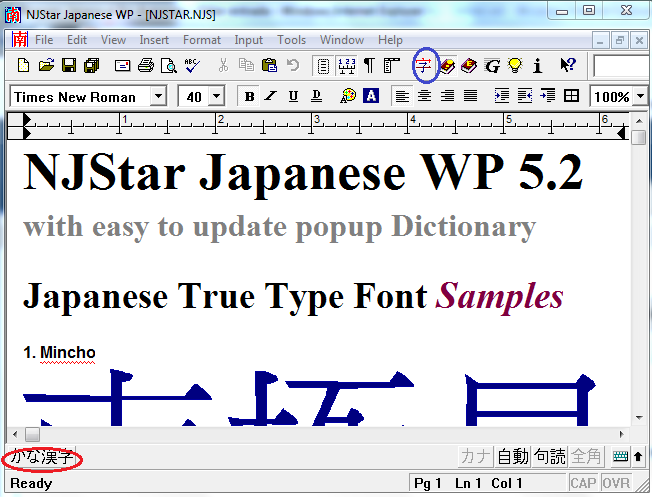Send document as mail icon
Screen dimensions: 652x497
[x=122, y=65]
